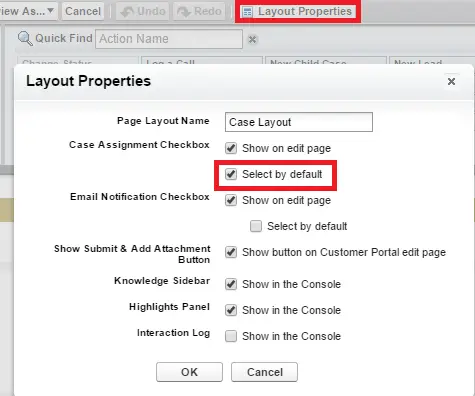
Task: Toggle Email Notification Show on edit page
Action: coord(231,200)
